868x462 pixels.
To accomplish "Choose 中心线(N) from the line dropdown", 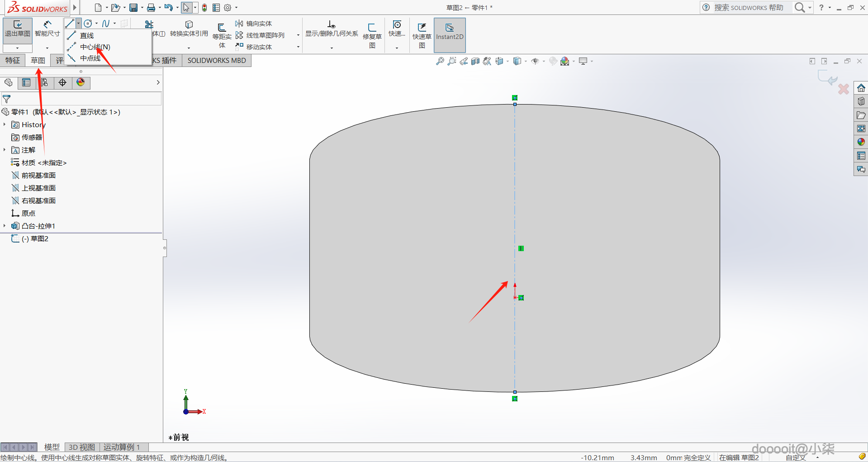I will tap(95, 47).
